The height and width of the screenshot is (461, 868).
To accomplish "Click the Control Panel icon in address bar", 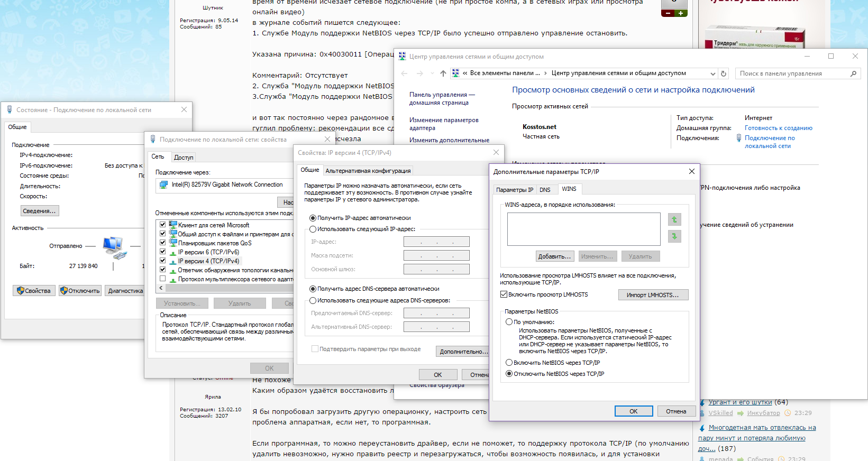I will tap(455, 73).
